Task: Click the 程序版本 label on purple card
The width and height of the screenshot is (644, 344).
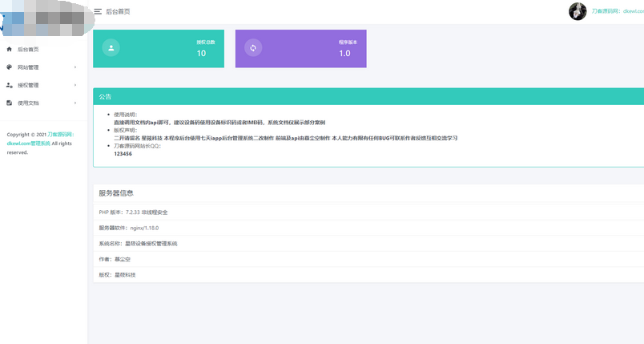Action: tap(348, 42)
